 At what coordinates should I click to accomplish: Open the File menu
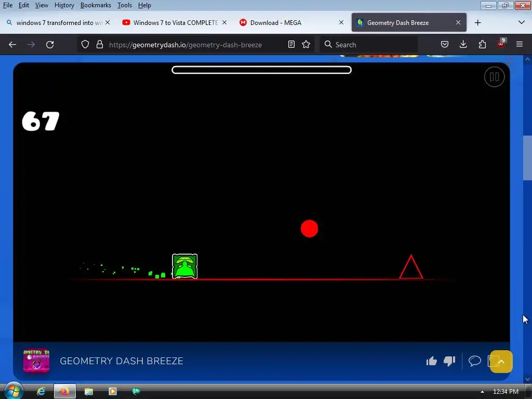[8, 5]
